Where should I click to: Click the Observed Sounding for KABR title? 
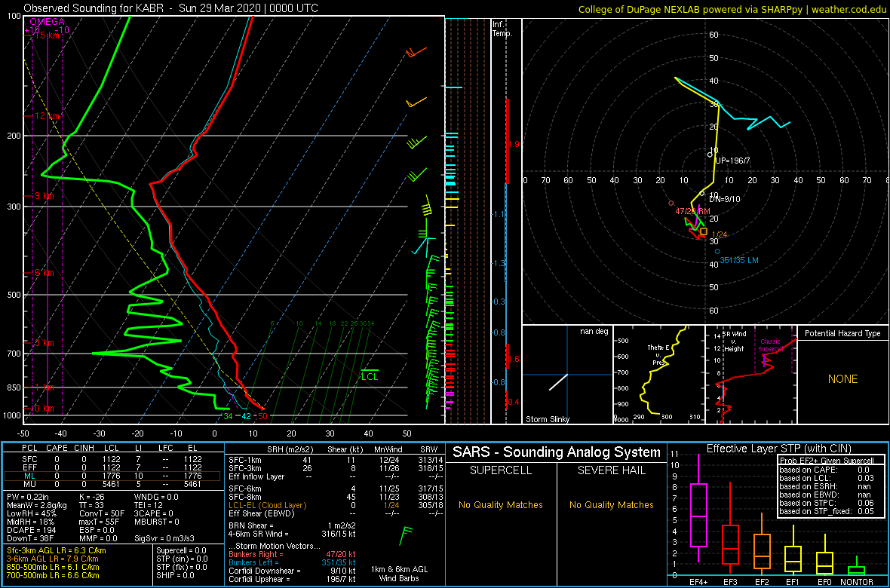(x=170, y=8)
